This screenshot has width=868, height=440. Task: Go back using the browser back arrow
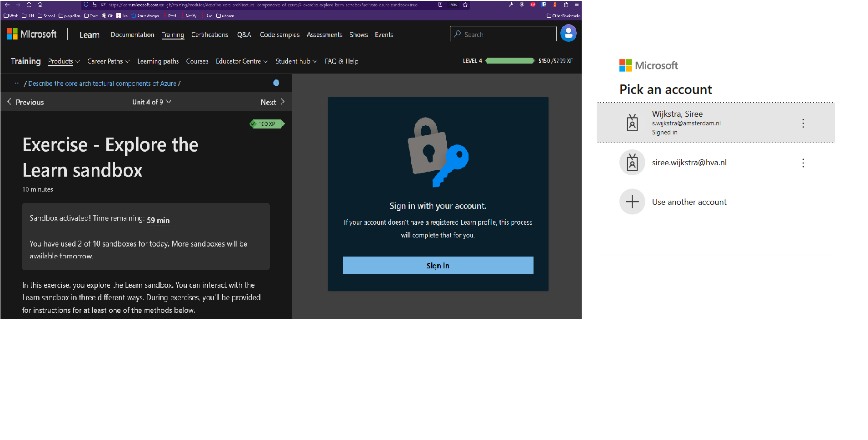click(7, 5)
